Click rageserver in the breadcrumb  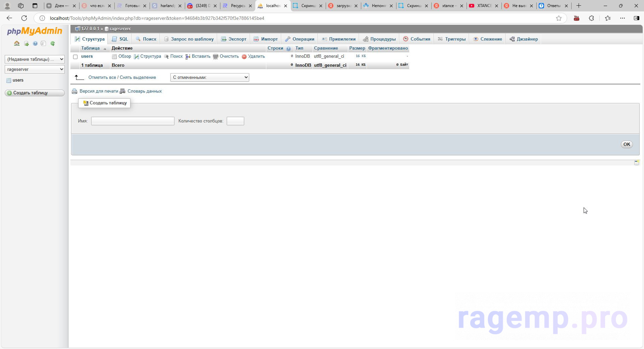tap(120, 29)
